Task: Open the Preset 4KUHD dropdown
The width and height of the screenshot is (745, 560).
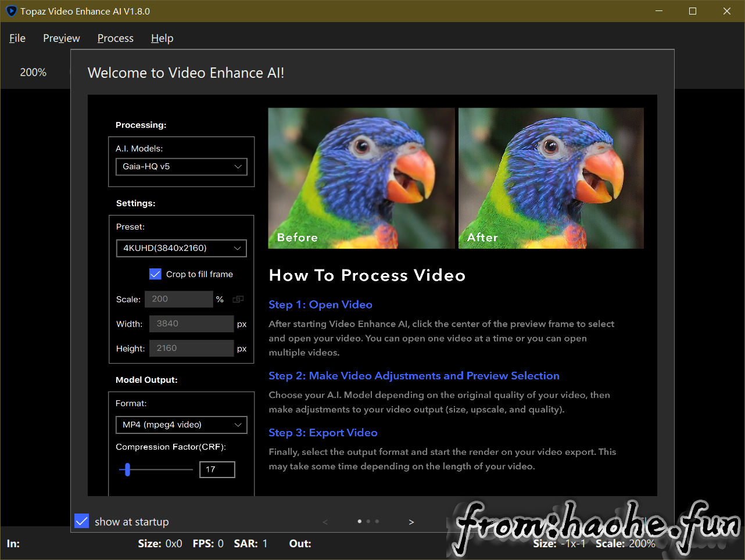Action: tap(181, 248)
